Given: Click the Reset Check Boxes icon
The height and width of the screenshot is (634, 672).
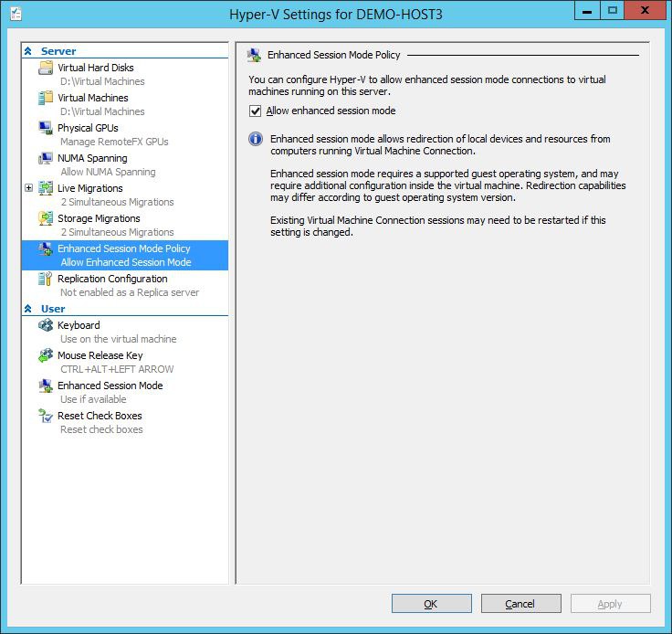Looking at the screenshot, I should [x=46, y=416].
